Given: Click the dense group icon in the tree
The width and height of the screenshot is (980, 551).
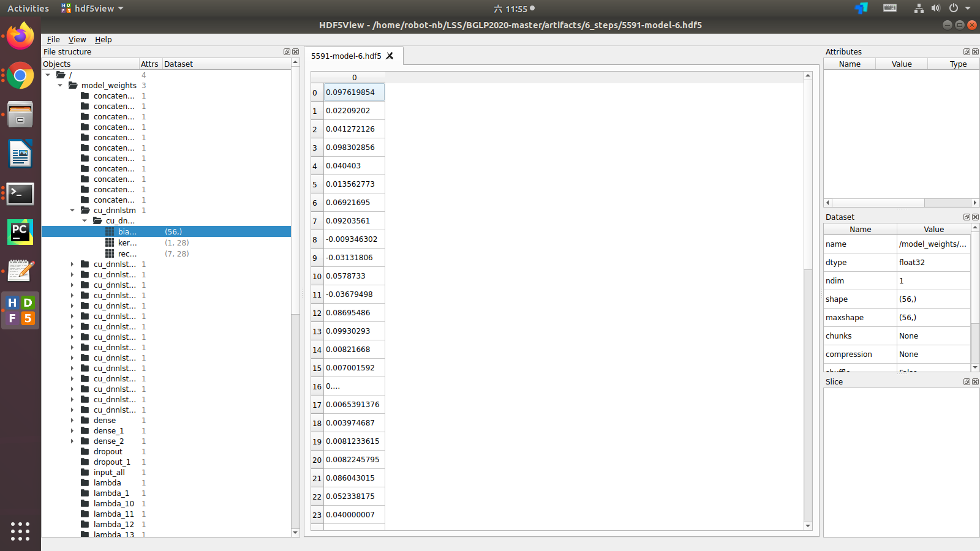Looking at the screenshot, I should 85,420.
